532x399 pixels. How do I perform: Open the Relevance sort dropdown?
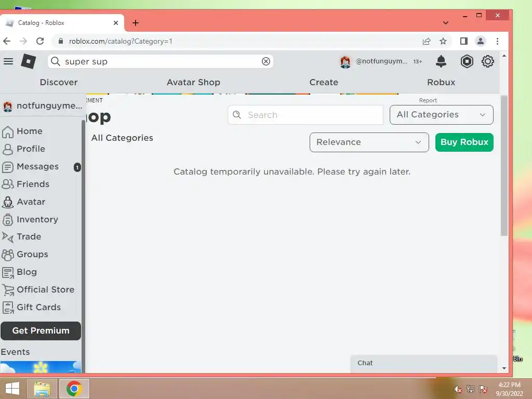(x=369, y=142)
